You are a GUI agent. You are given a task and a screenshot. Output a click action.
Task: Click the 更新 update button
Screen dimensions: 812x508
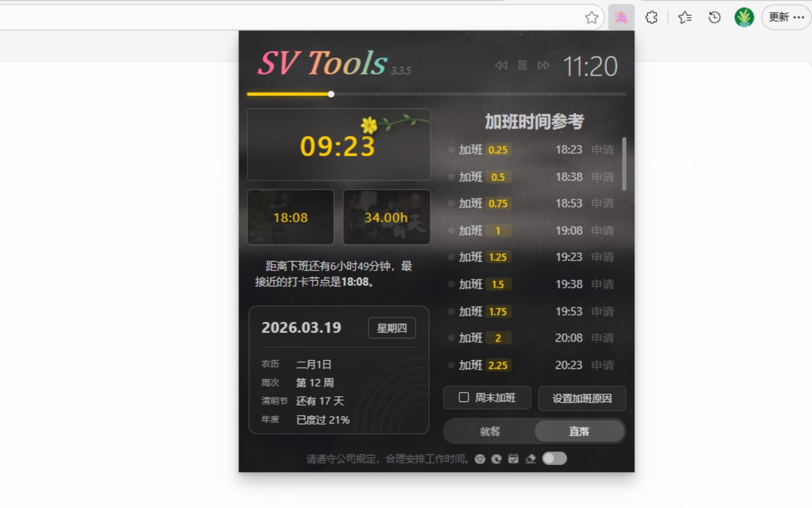[787, 18]
